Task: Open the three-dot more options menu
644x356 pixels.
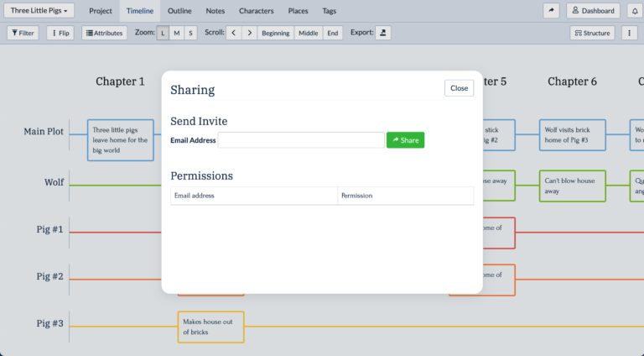Action: click(630, 33)
